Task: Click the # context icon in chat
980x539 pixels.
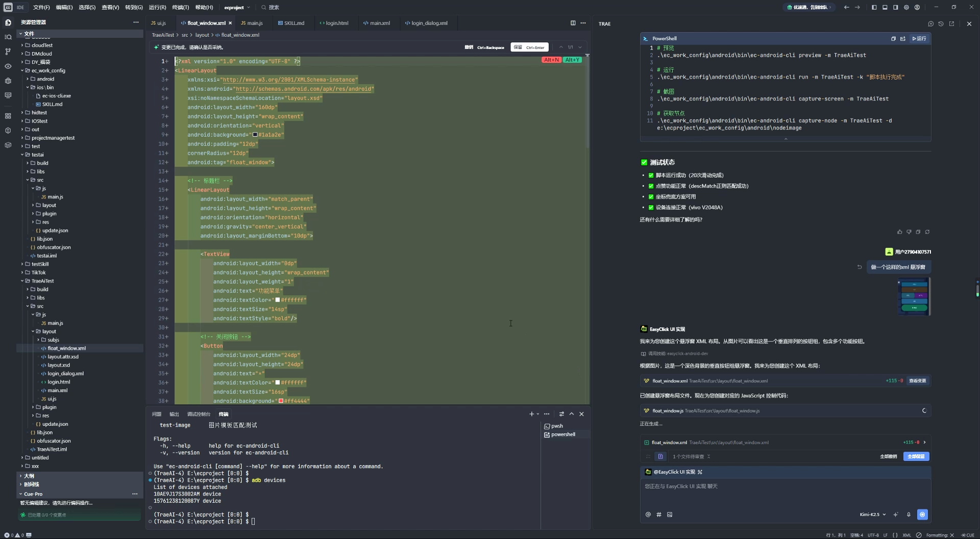Action: point(659,514)
